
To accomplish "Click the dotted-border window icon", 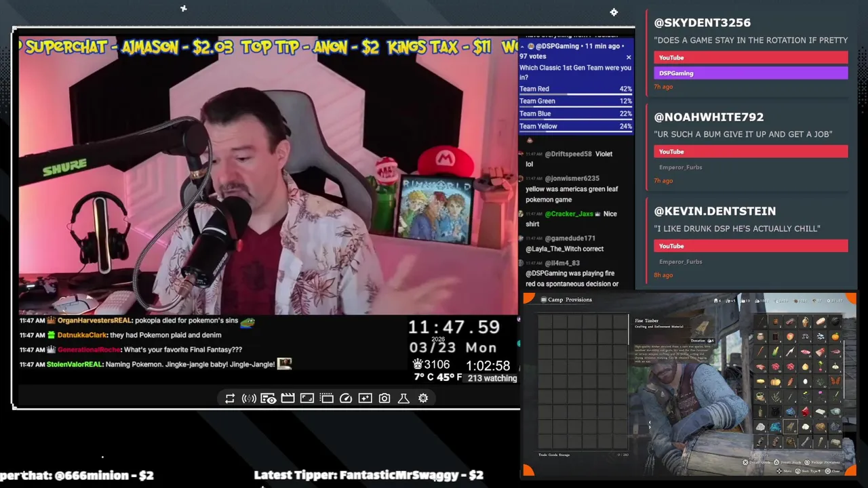I will [326, 399].
